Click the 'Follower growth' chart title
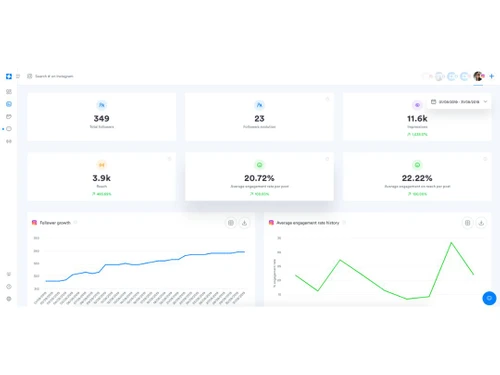500x375 pixels. coord(55,223)
